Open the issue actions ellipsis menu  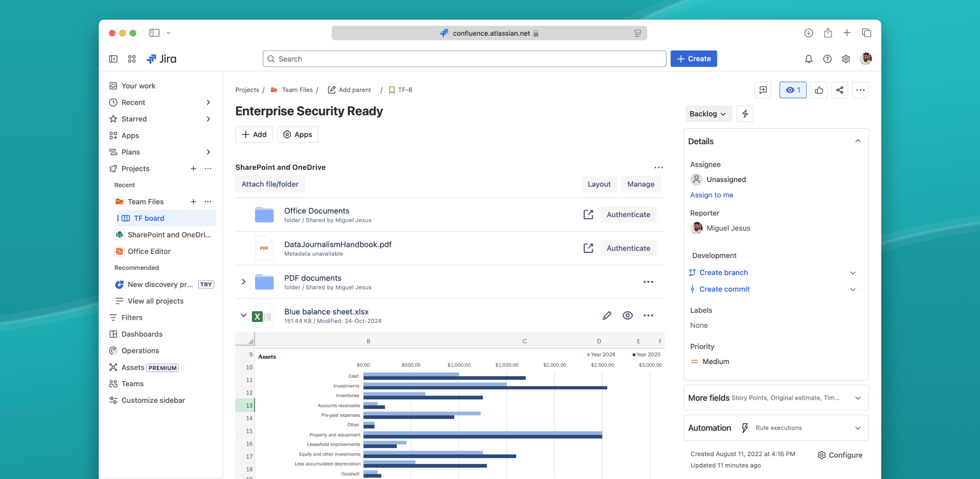[861, 90]
